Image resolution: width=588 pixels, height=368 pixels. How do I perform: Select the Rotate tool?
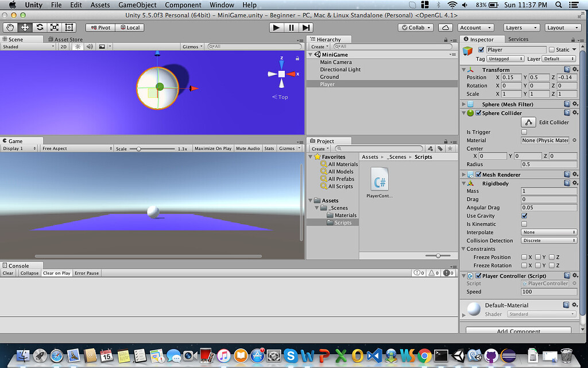tap(39, 27)
